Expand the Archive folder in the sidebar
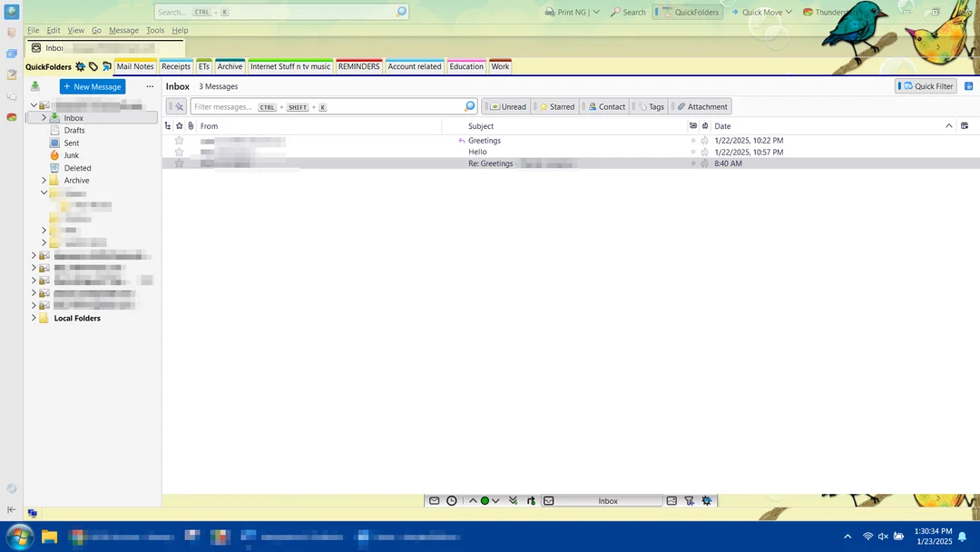This screenshot has width=980, height=552. [x=44, y=180]
